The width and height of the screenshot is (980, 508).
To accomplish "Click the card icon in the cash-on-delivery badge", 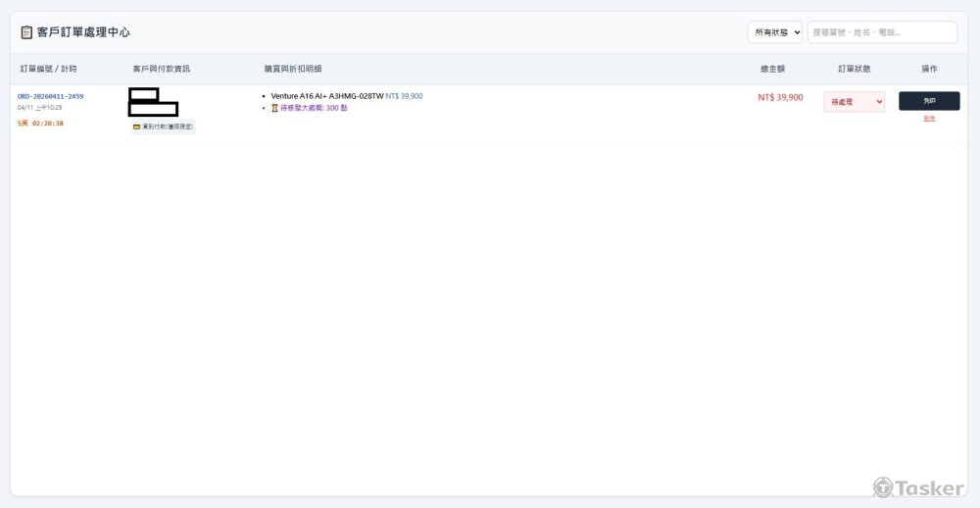I will tap(137, 127).
